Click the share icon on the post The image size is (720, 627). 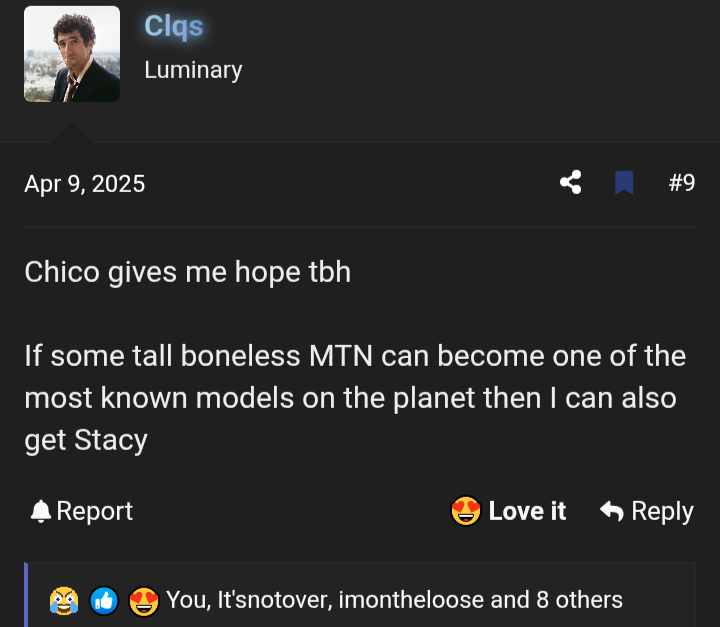point(571,183)
